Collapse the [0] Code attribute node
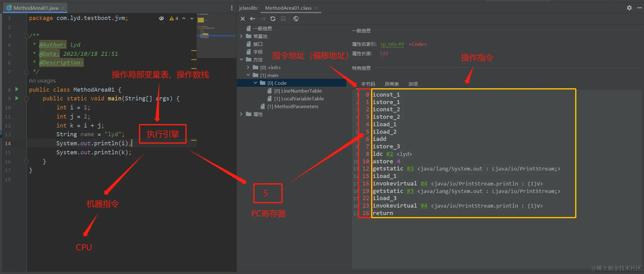This screenshot has height=274, width=644. pos(255,83)
